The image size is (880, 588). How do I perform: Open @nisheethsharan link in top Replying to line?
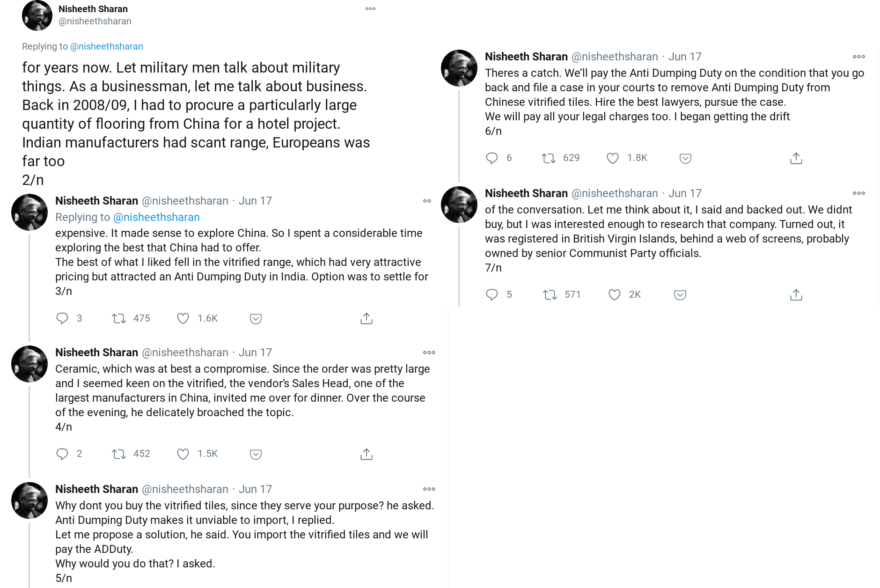click(107, 46)
